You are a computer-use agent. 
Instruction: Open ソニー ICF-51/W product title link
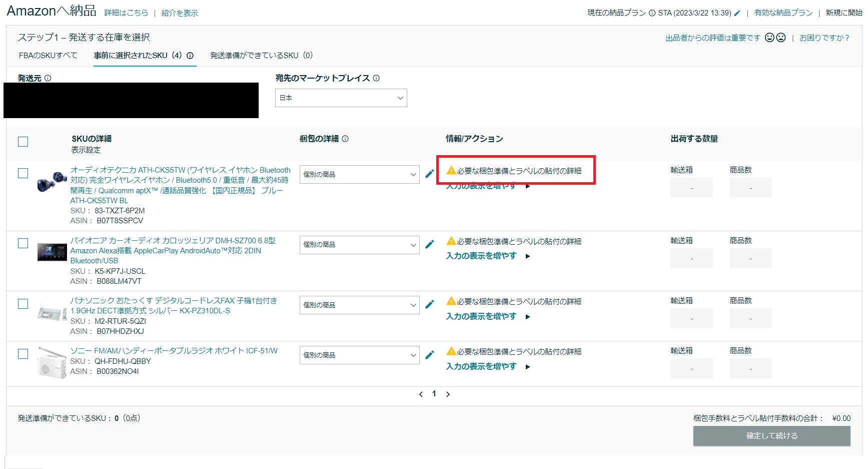174,351
